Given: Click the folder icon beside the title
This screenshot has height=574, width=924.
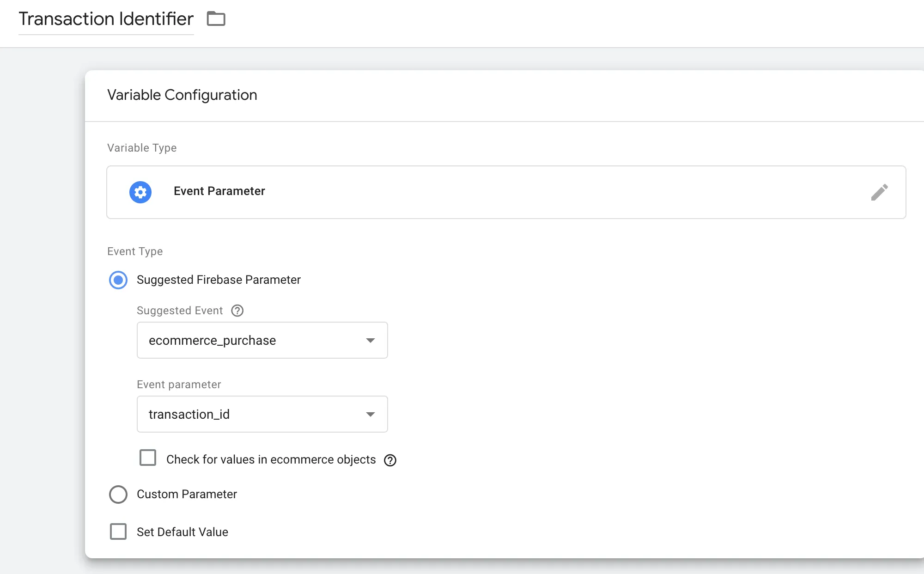Looking at the screenshot, I should [x=216, y=19].
